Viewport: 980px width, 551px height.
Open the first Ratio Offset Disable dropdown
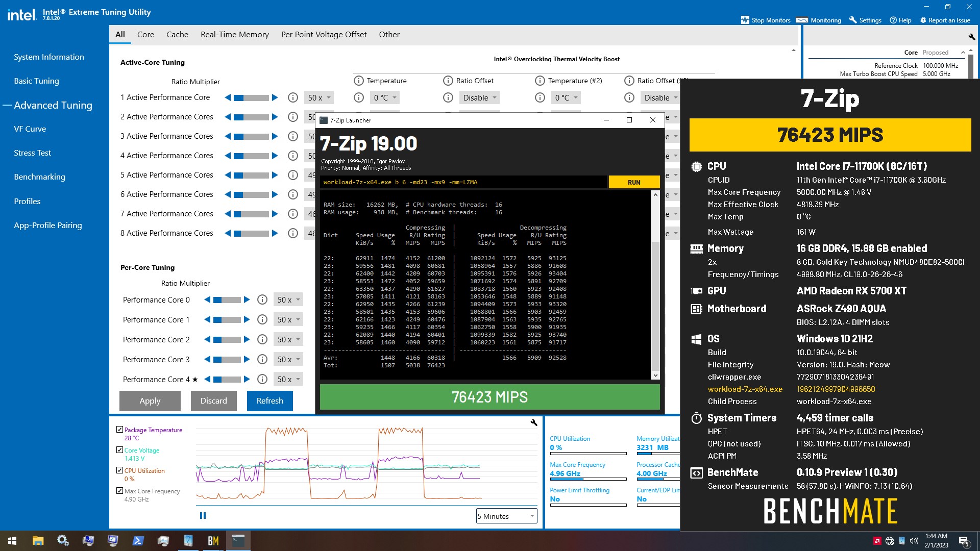click(479, 97)
